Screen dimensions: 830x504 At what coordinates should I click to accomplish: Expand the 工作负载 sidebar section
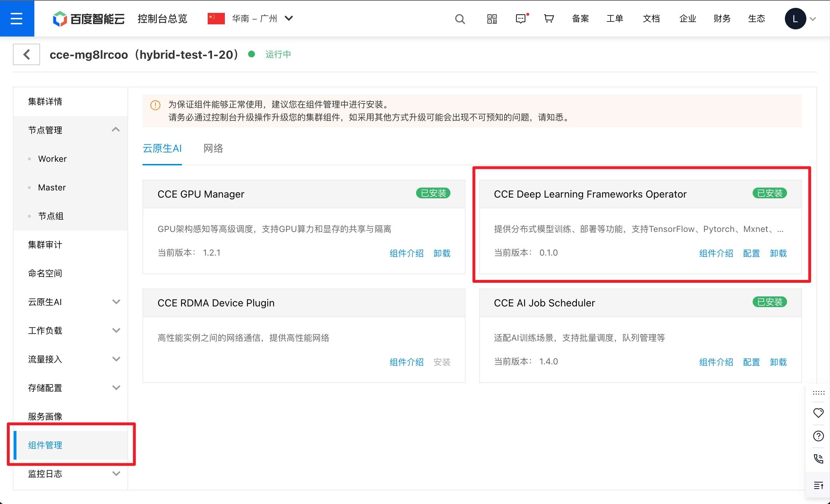(x=116, y=330)
